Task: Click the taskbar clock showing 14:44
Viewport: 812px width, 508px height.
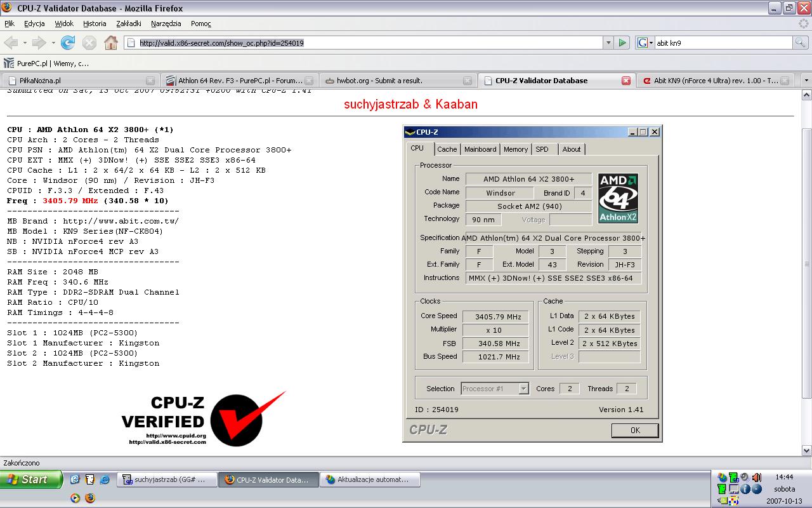Action: tap(784, 477)
